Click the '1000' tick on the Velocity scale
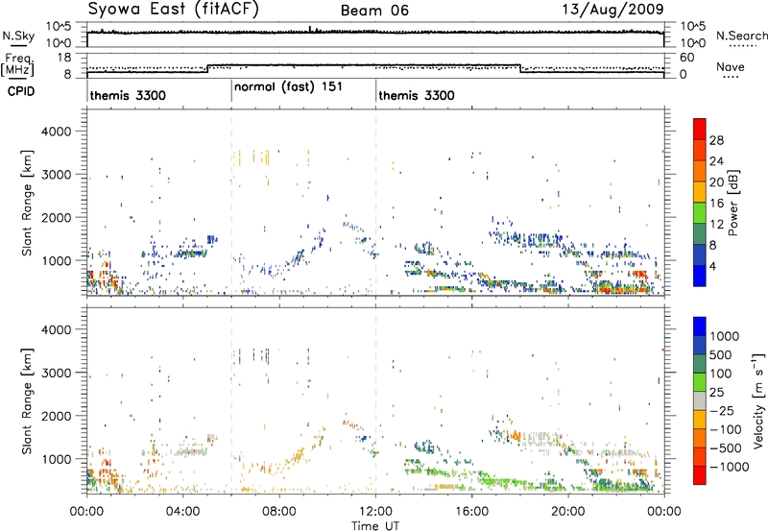This screenshot has height=532, width=768. point(724,336)
